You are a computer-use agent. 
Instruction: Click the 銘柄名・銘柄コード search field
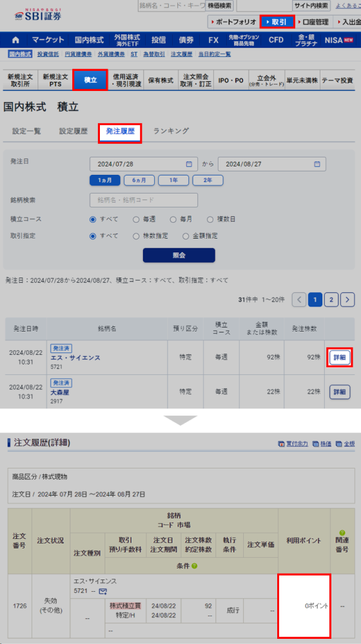click(144, 200)
